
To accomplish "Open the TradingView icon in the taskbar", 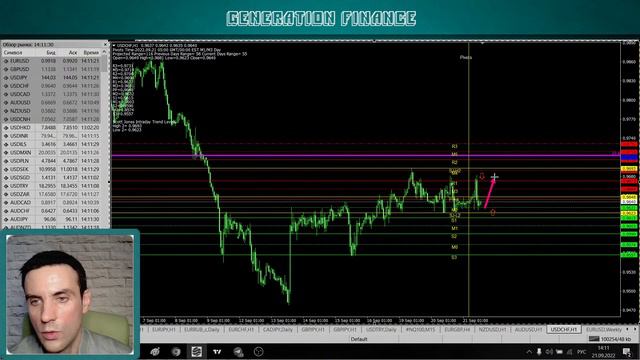I will point(217,351).
